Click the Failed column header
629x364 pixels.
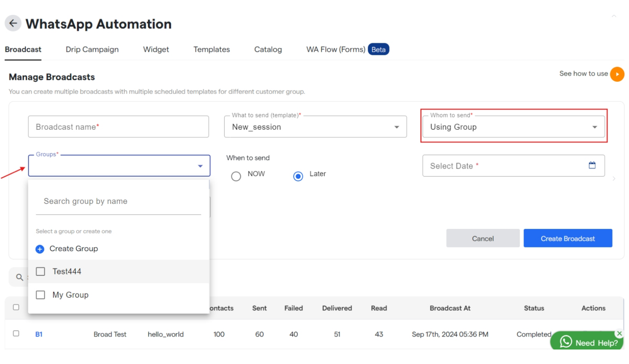pyautogui.click(x=293, y=308)
